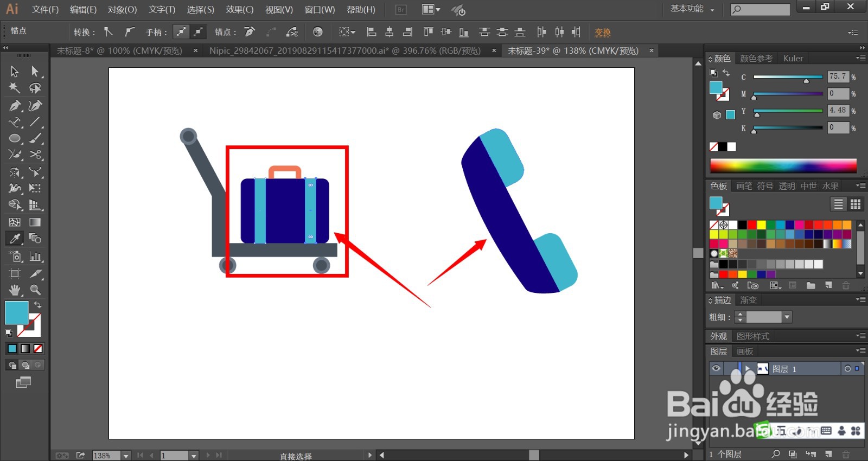Image resolution: width=868 pixels, height=461 pixels.
Task: Toggle visibility of 图层 1
Action: [716, 369]
